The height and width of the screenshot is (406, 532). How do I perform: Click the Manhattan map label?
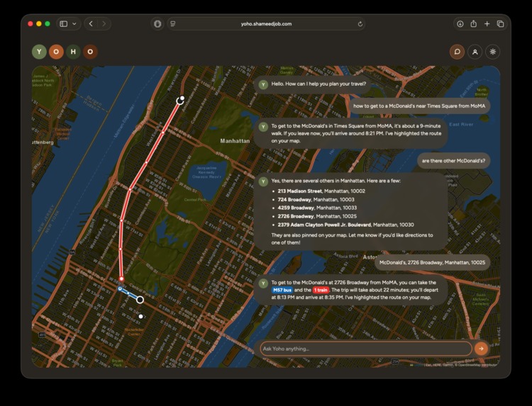tap(235, 141)
